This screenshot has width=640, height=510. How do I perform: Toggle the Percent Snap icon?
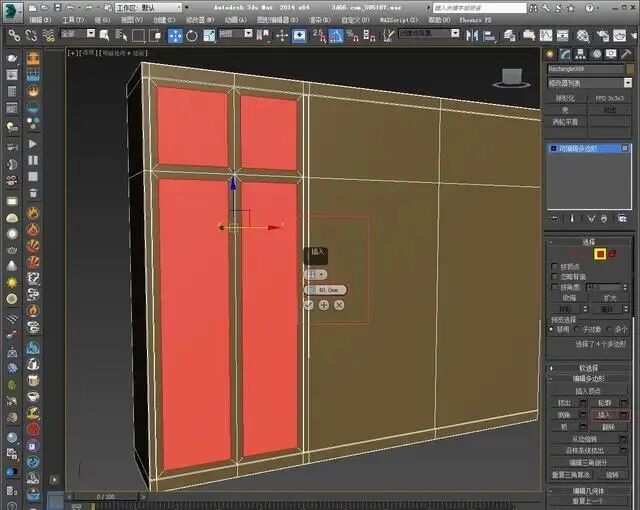pos(352,36)
